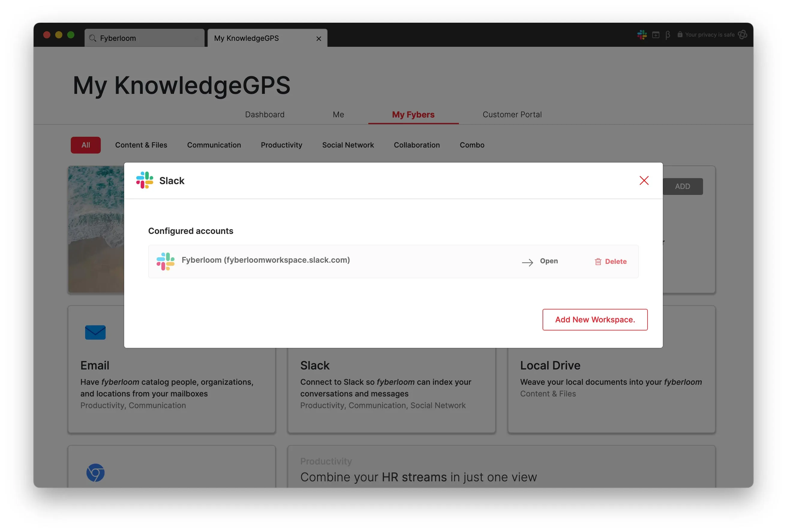This screenshot has height=532, width=787.
Task: Click the ocean aerial photo thumbnail
Action: click(96, 229)
